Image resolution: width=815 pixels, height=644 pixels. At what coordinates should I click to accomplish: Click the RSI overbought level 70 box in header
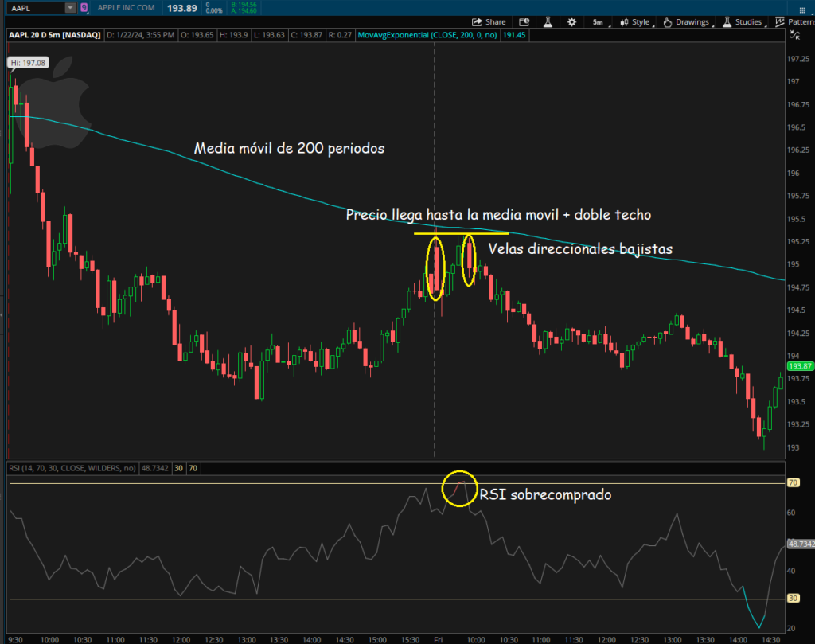pyautogui.click(x=193, y=468)
